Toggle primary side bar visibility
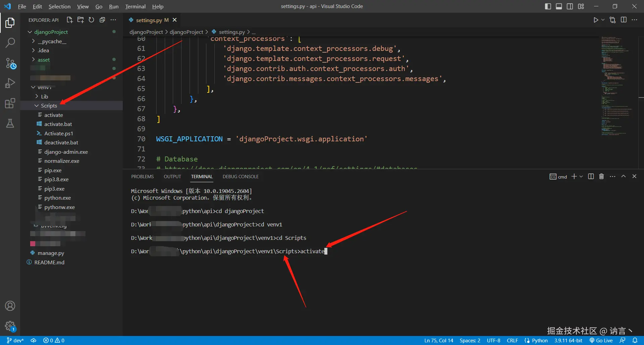This screenshot has height=345, width=644. [548, 6]
